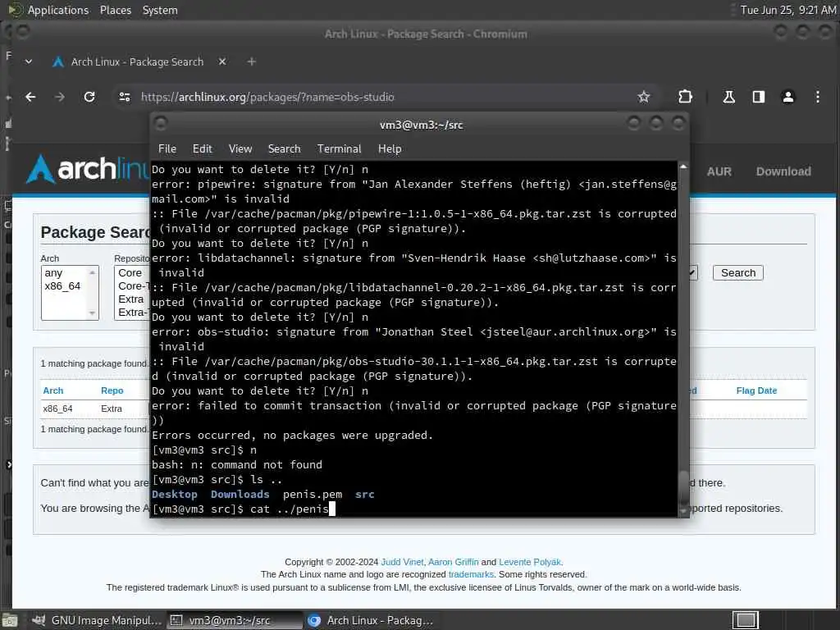Switch to vm3@vm3:~/src taskbar item
Viewport: 840px width, 630px height.
pos(234,620)
